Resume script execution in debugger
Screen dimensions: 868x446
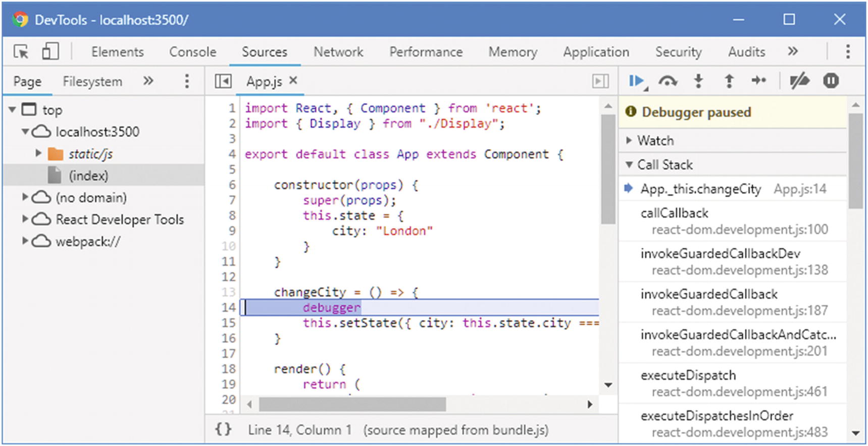click(636, 81)
